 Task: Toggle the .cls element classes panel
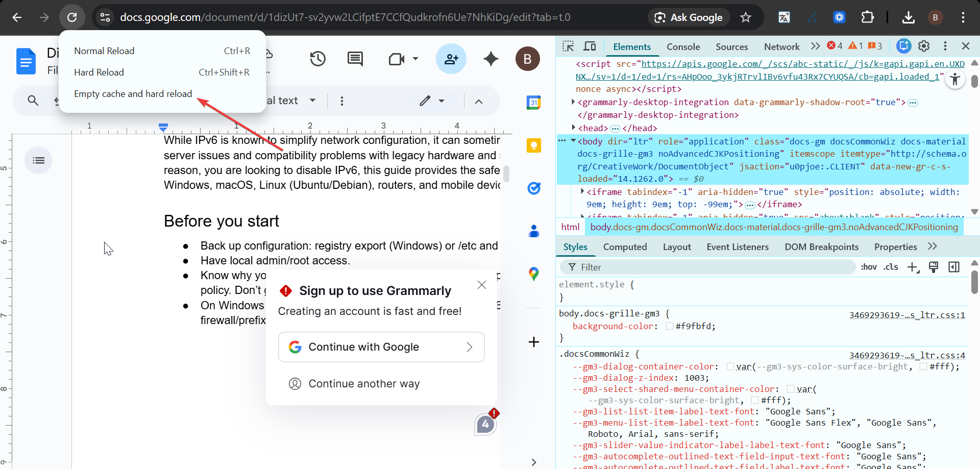coord(891,267)
